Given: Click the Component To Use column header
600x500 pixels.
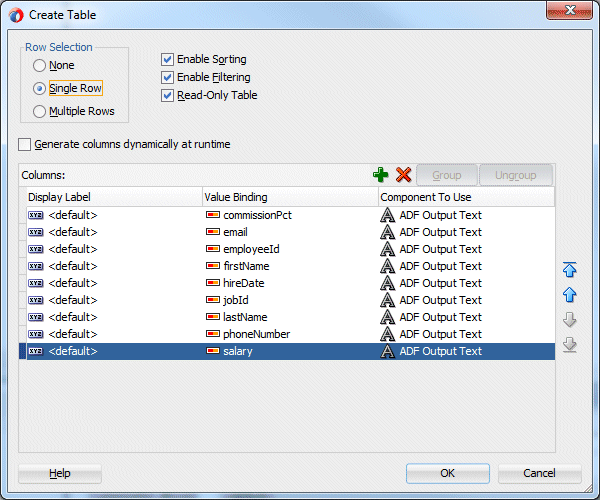Looking at the screenshot, I should coord(466,197).
